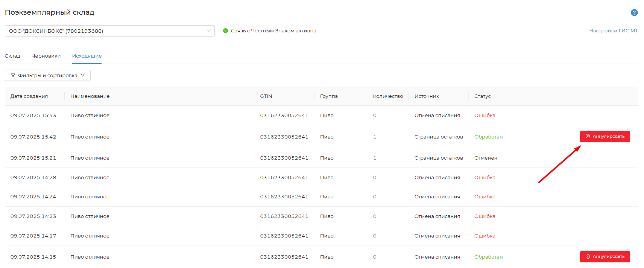Click the Статус column header
The image size is (644, 268).
click(x=482, y=96)
